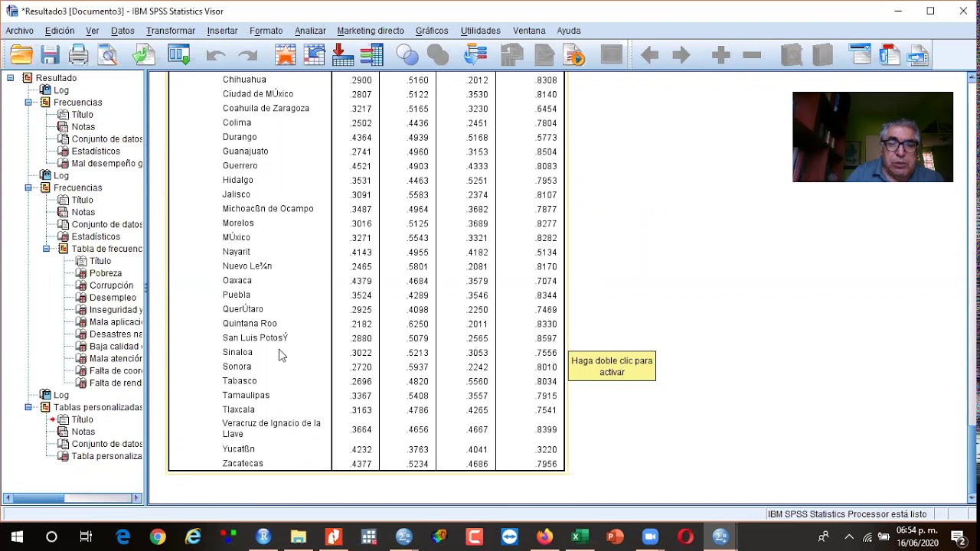This screenshot has width=980, height=551.
Task: Collapse the second Frecuencias node in outline
Action: (x=28, y=187)
